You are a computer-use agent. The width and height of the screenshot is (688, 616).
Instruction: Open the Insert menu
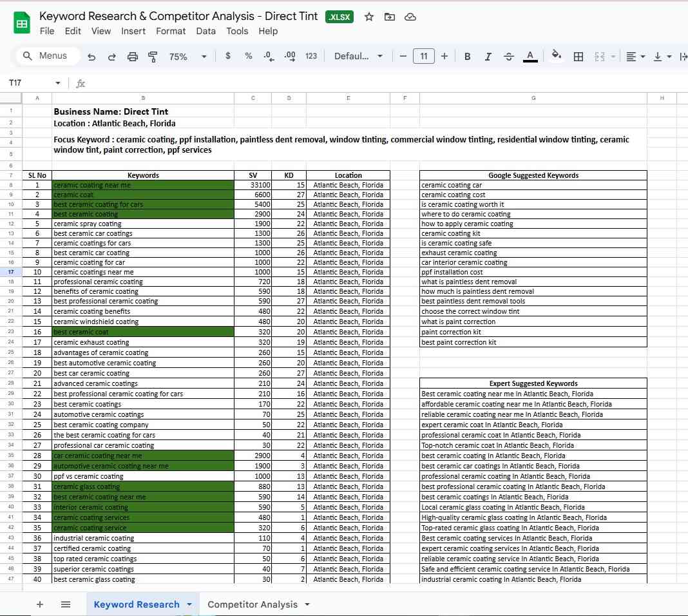point(133,31)
